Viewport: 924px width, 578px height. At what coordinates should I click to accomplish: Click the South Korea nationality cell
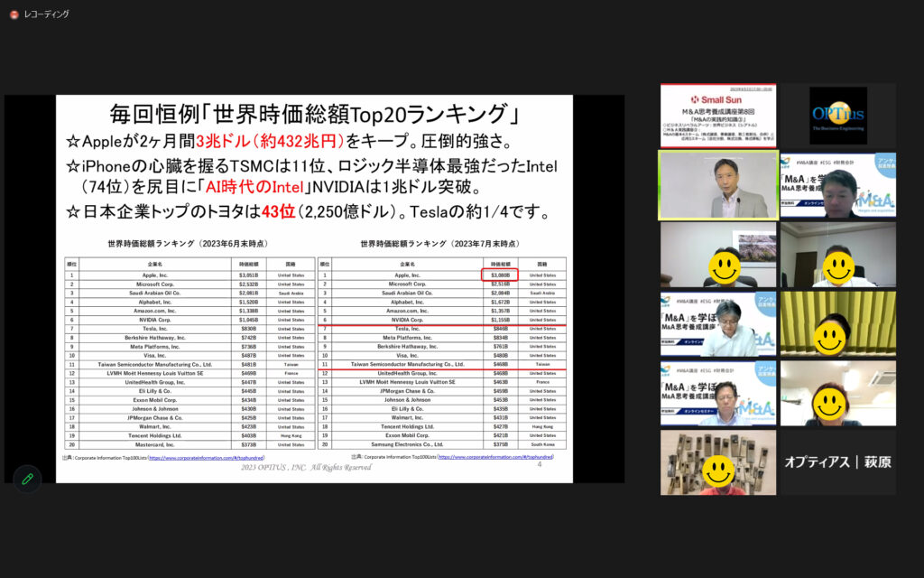(x=542, y=444)
